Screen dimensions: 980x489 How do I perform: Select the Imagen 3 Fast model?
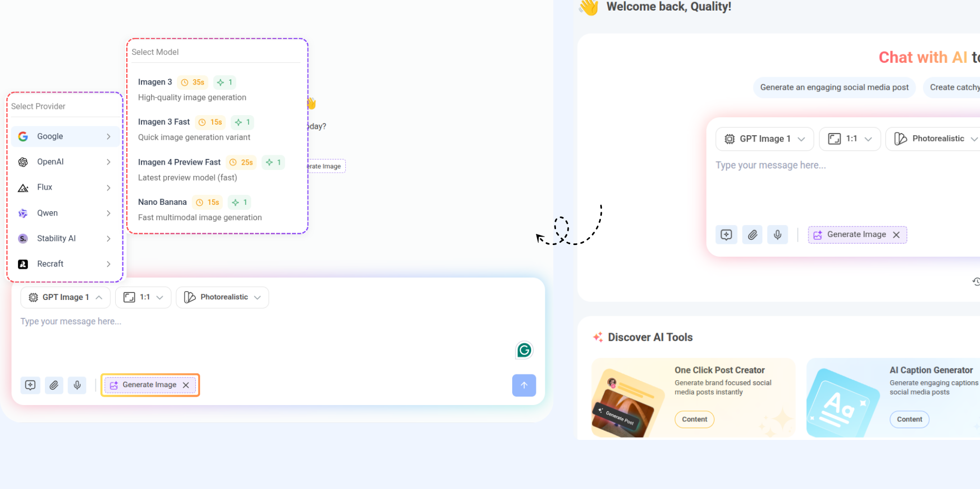[x=217, y=129]
